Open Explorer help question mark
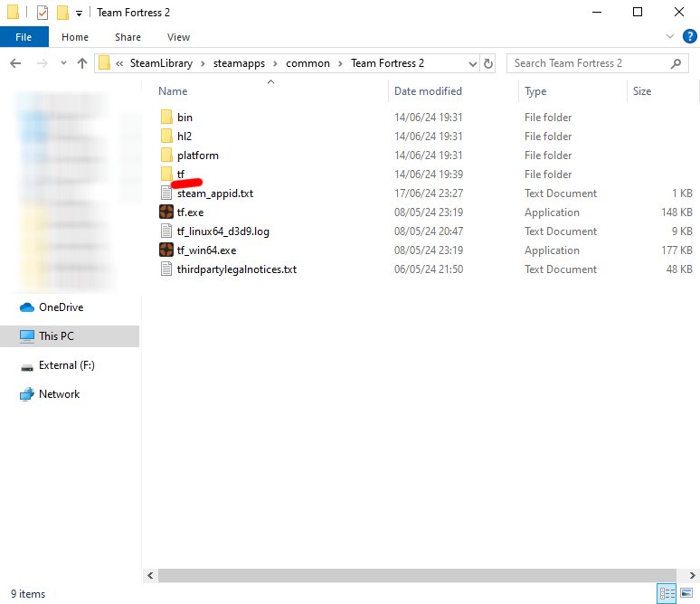The height and width of the screenshot is (604, 700). 689,36
